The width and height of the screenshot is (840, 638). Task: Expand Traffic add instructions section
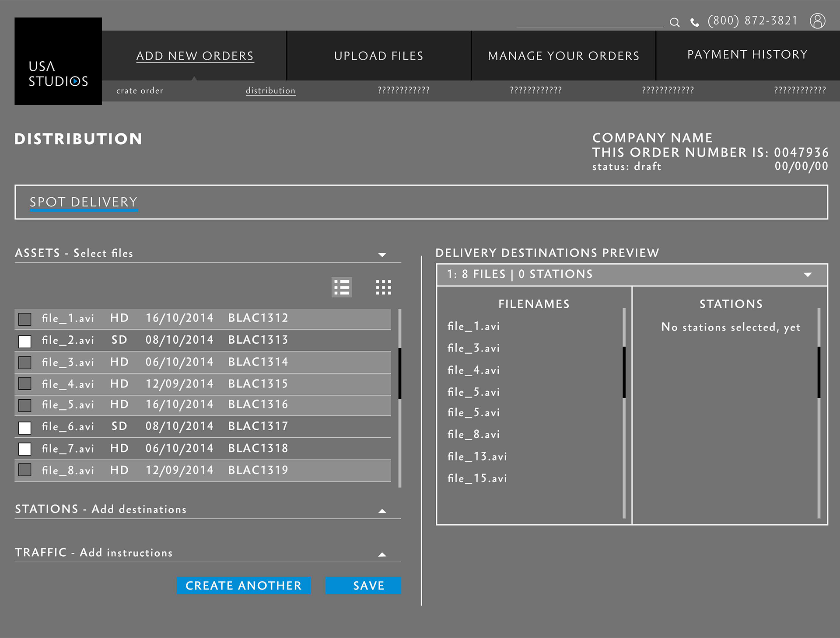(x=382, y=554)
